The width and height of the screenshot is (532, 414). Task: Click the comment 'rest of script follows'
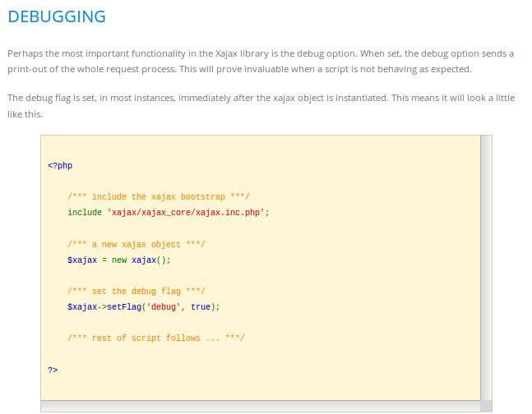[x=156, y=338]
